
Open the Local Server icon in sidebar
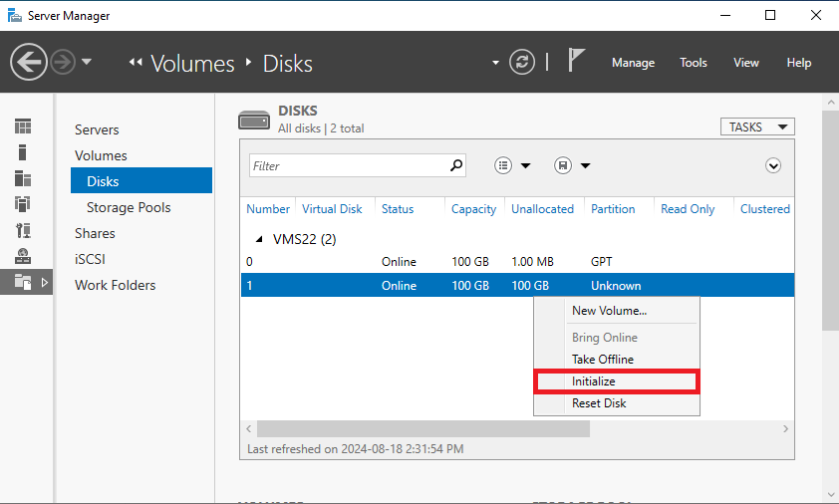pos(23,152)
